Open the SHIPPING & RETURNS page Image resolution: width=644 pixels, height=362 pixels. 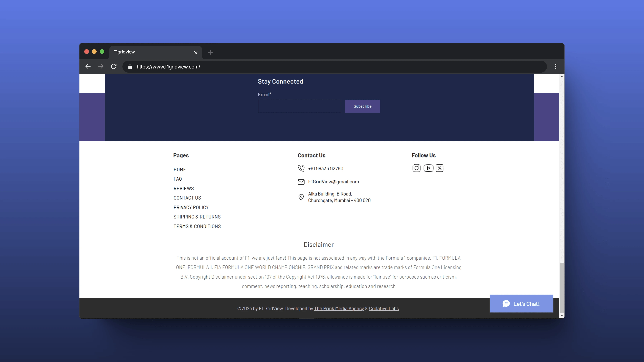(x=197, y=217)
